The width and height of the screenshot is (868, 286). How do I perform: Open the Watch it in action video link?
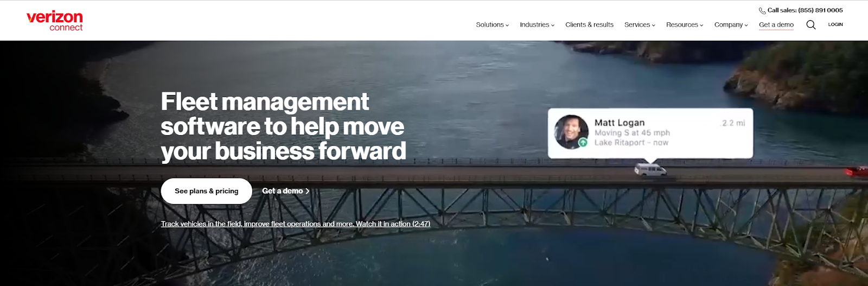(x=393, y=224)
